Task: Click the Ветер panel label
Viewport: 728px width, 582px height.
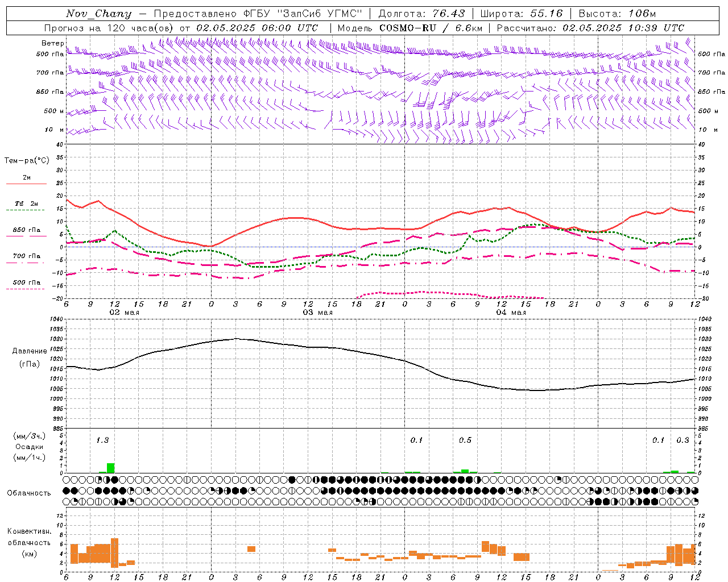Action: [x=52, y=43]
